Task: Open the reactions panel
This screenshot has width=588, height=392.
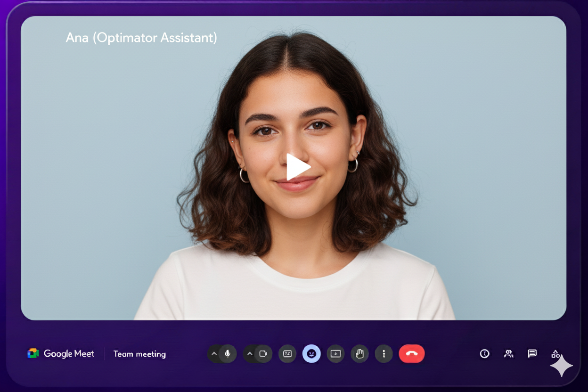Action: click(311, 353)
